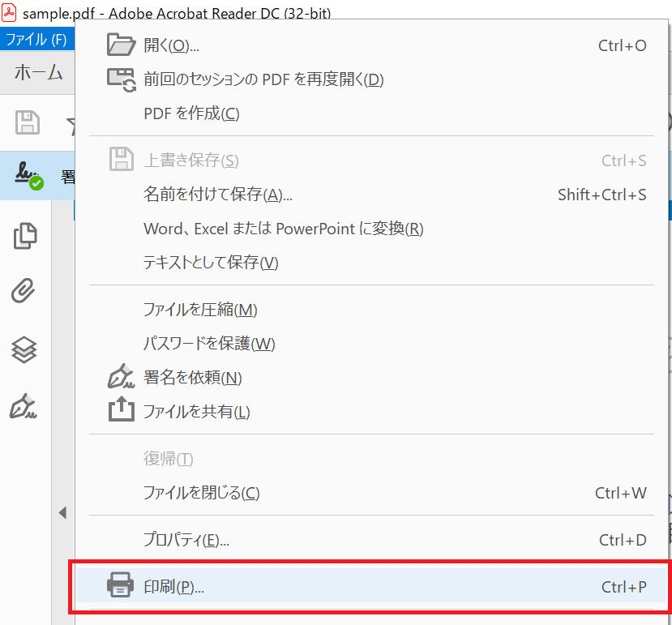Choose パスワードを保護 option
Image resolution: width=672 pixels, height=625 pixels.
tap(209, 344)
